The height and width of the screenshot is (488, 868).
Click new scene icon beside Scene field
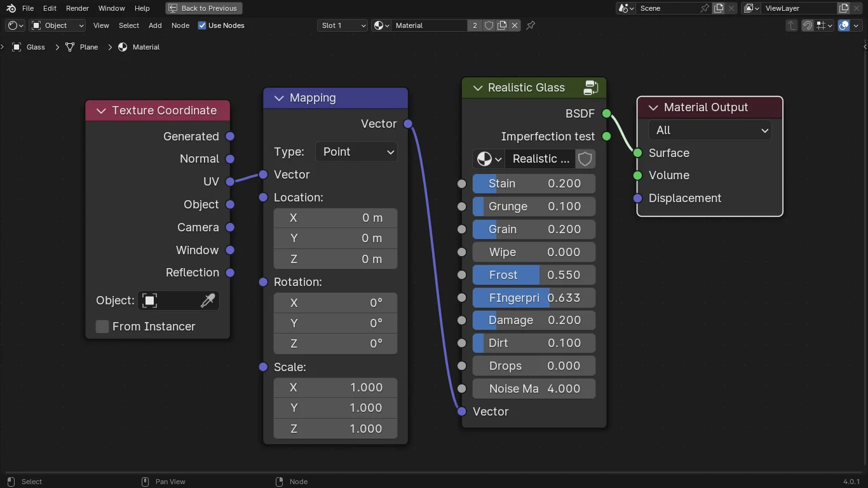(x=719, y=8)
